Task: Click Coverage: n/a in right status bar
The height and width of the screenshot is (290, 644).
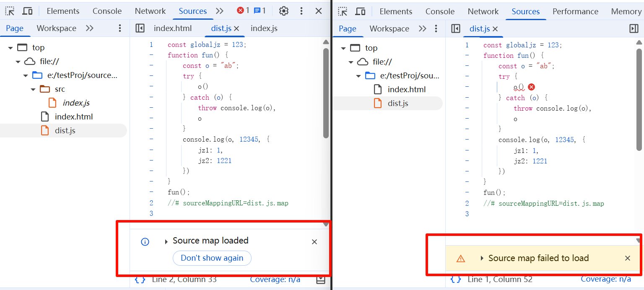Action: (606, 279)
